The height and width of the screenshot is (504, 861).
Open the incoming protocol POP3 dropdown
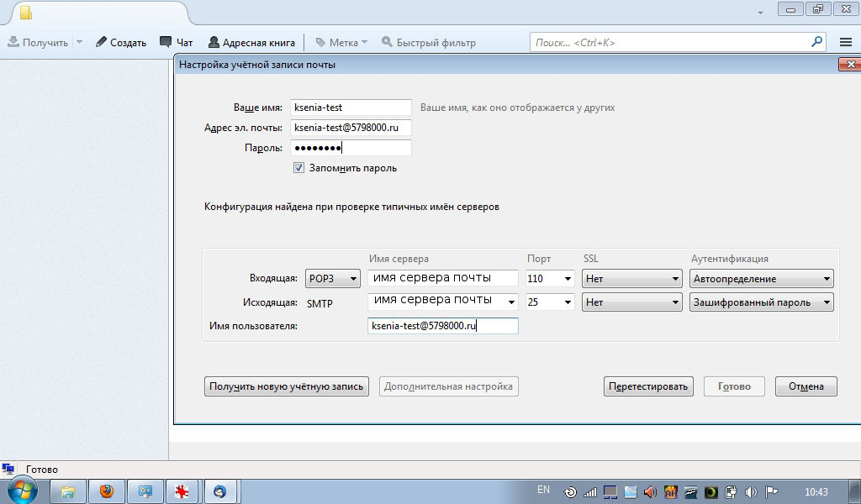(333, 279)
